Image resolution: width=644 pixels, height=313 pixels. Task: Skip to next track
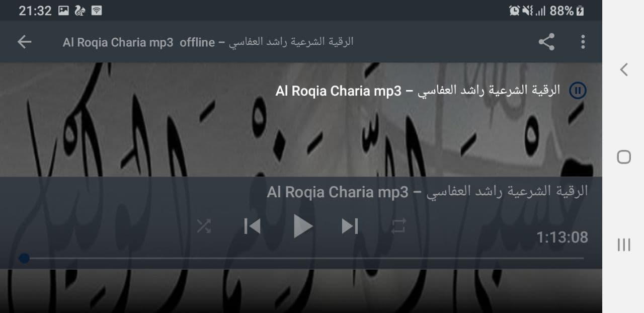tap(350, 226)
